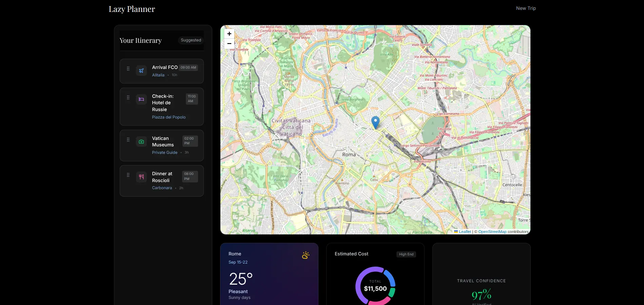Screen dimensions: 644x305
Task: Zoom out on the map
Action: click(229, 44)
